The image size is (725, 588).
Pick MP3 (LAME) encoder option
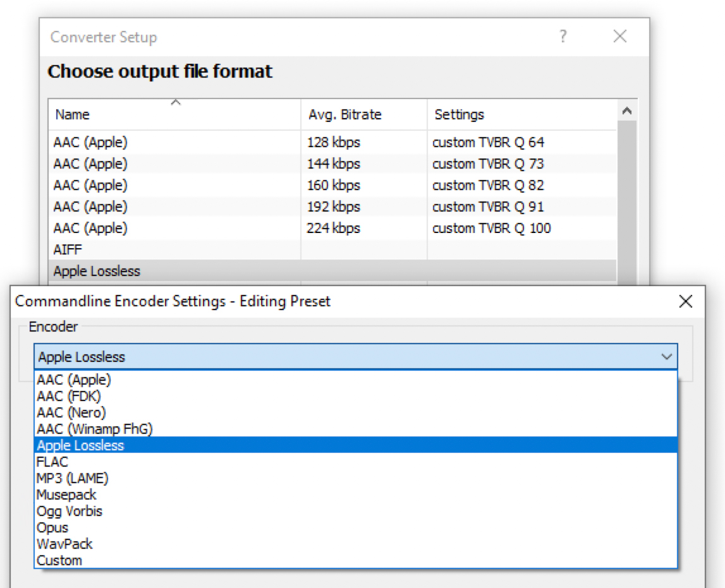(356, 478)
